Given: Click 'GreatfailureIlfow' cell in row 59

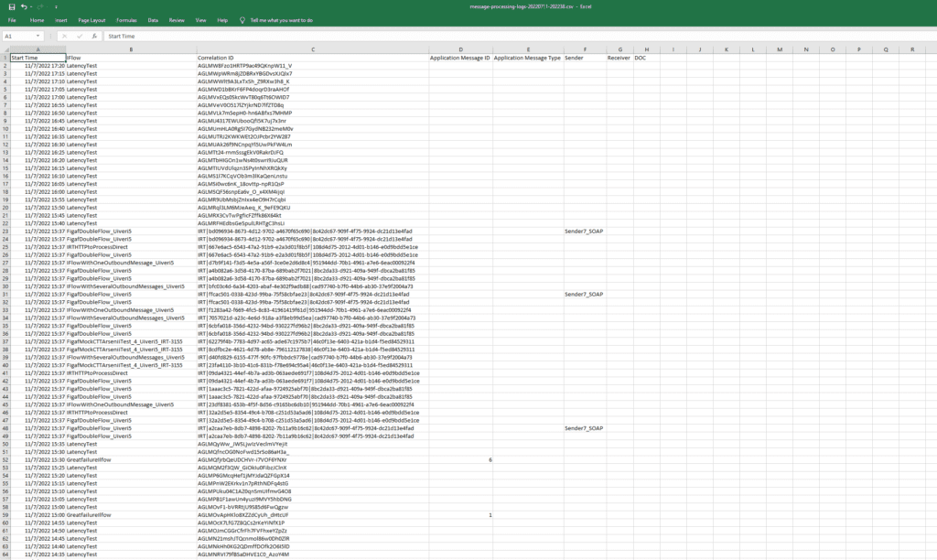Looking at the screenshot, I should click(131, 515).
